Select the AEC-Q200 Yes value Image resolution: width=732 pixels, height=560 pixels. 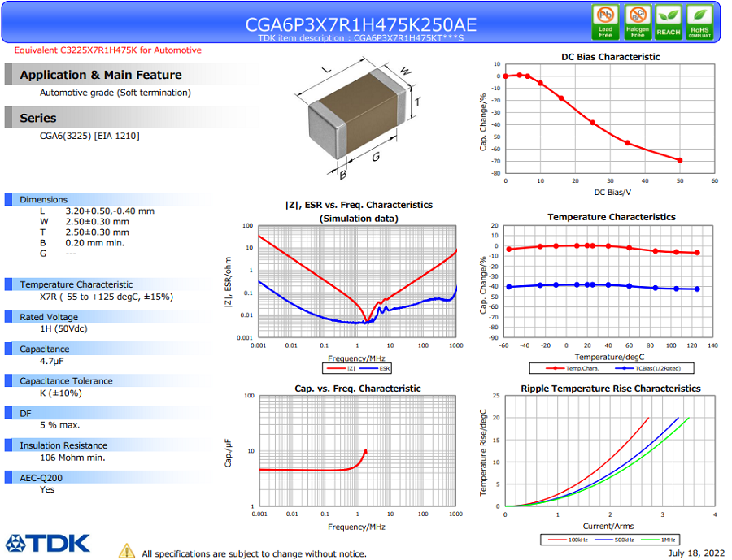(x=46, y=489)
